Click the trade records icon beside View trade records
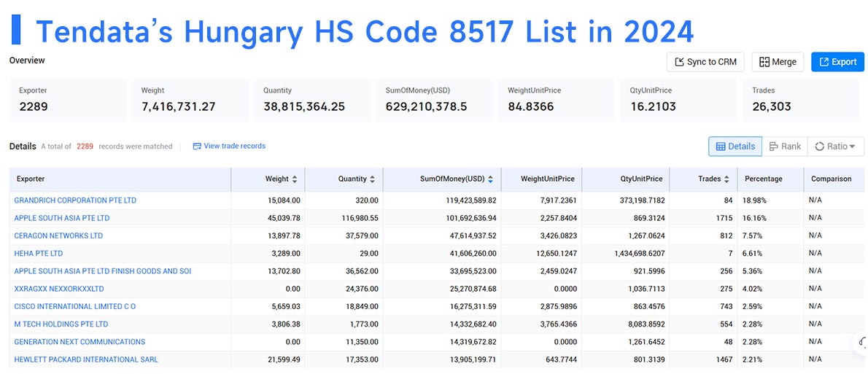 (196, 146)
